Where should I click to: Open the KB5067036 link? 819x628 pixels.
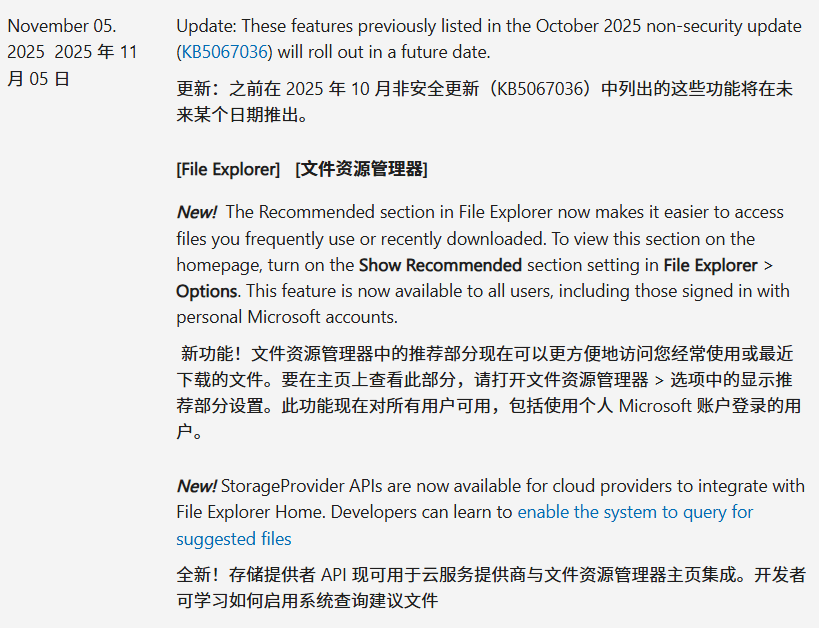click(225, 52)
